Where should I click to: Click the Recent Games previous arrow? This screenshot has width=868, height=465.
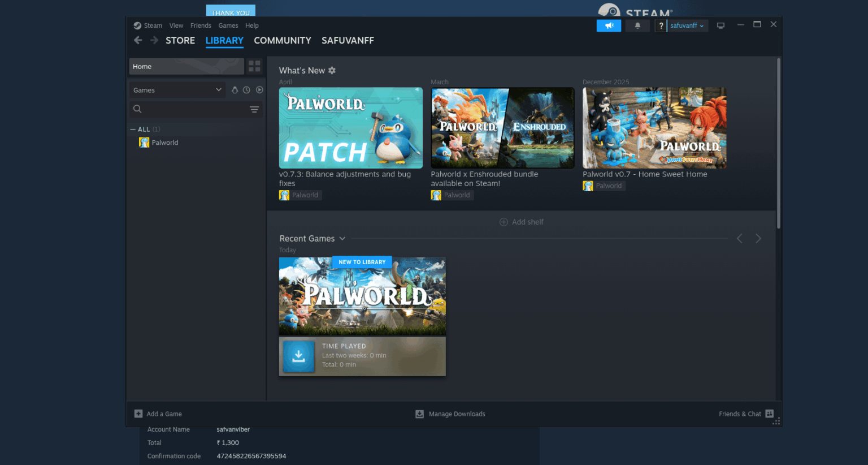coord(740,239)
